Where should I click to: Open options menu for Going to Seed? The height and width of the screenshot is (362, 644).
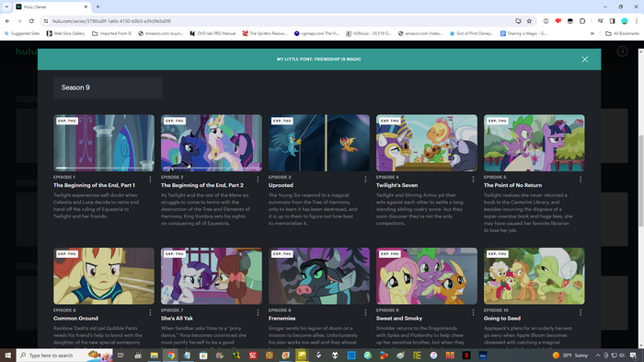click(581, 312)
